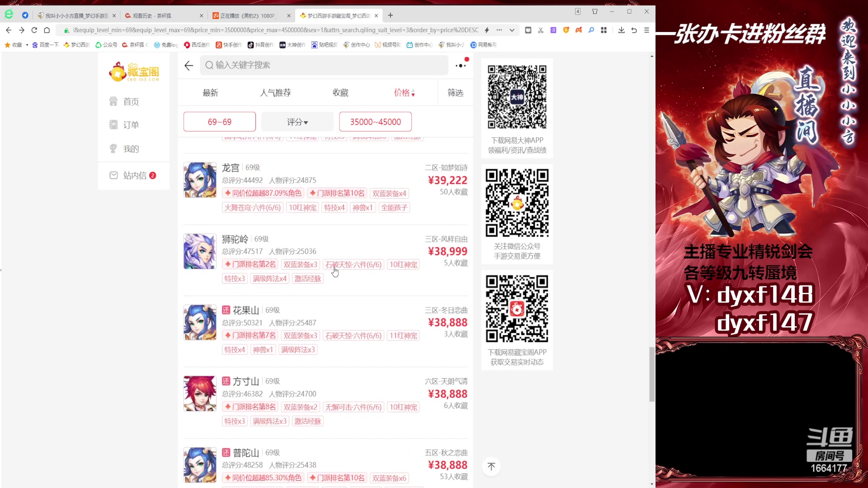Click the ¥39,222 price of 龙宫
The image size is (868, 488).
(448, 180)
